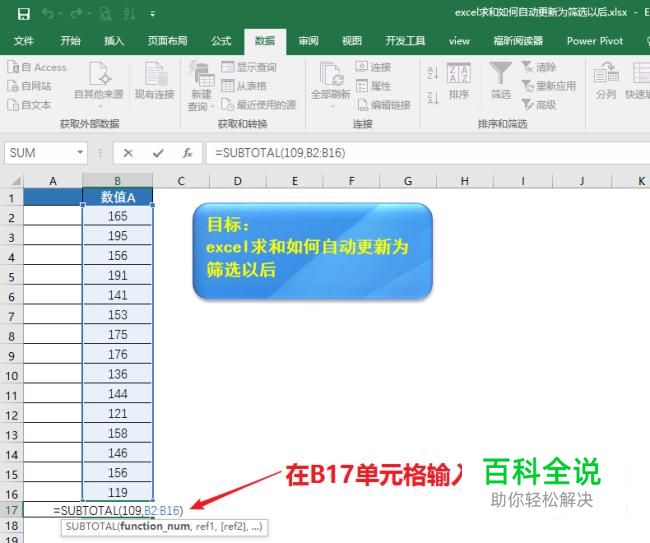This screenshot has width=650, height=543.
Task: Switch to the 审阅 ribbon tab
Action: click(x=308, y=41)
